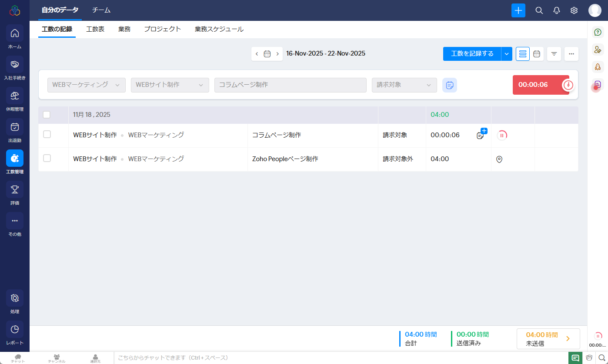
Task: Open 出退勤 attendance in sidebar
Action: click(14, 127)
